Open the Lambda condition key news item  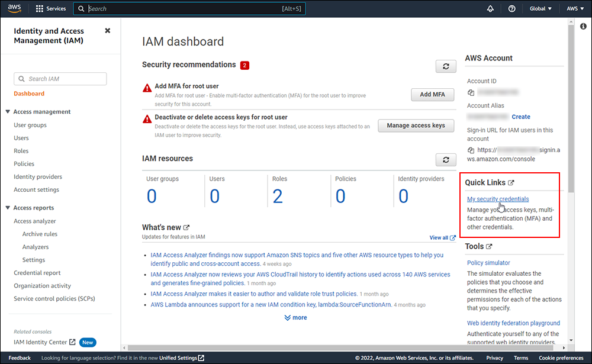tap(271, 305)
